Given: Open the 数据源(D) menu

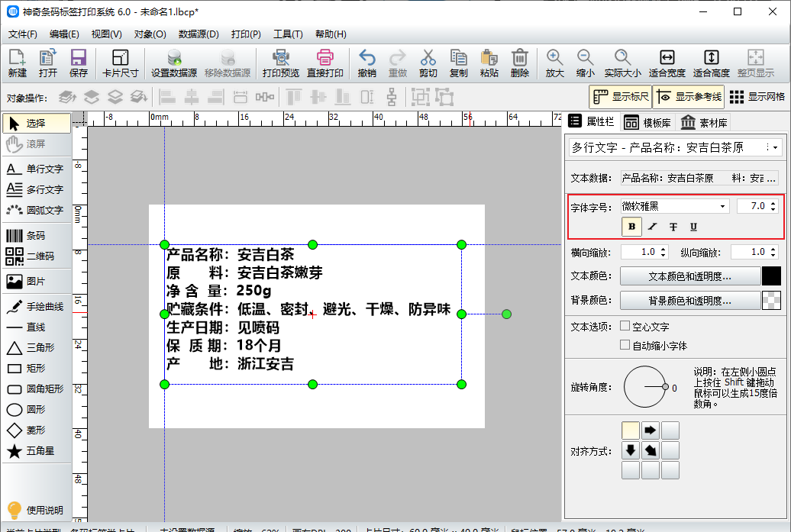Looking at the screenshot, I should [x=199, y=34].
